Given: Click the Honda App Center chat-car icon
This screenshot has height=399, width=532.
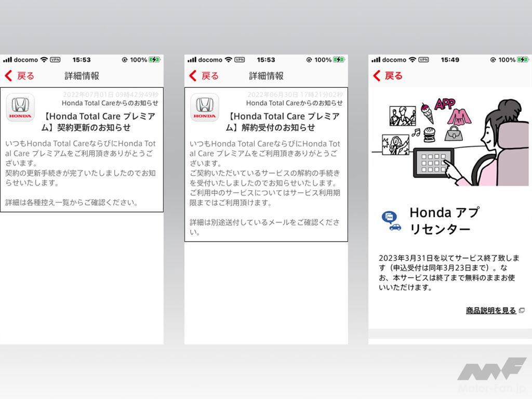Looking at the screenshot, I should click(391, 220).
